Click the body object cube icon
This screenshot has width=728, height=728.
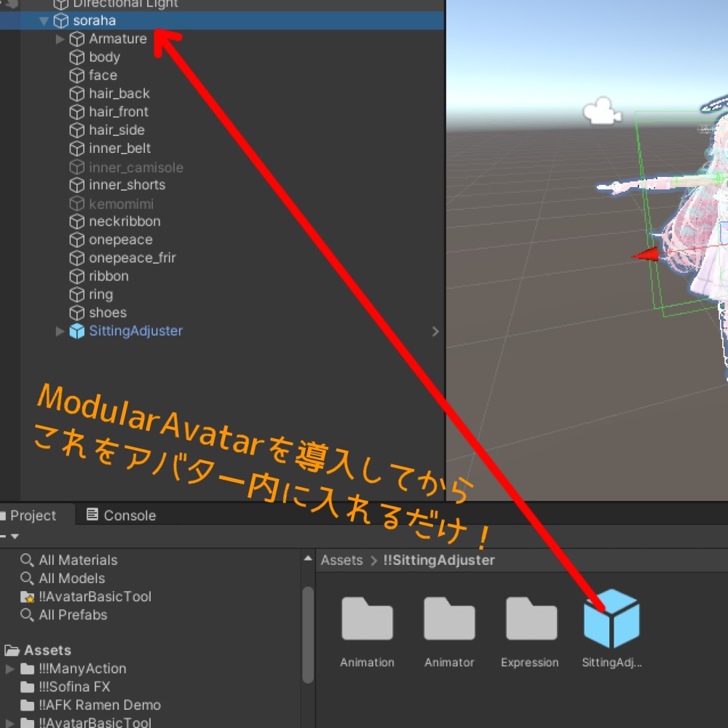pyautogui.click(x=76, y=57)
